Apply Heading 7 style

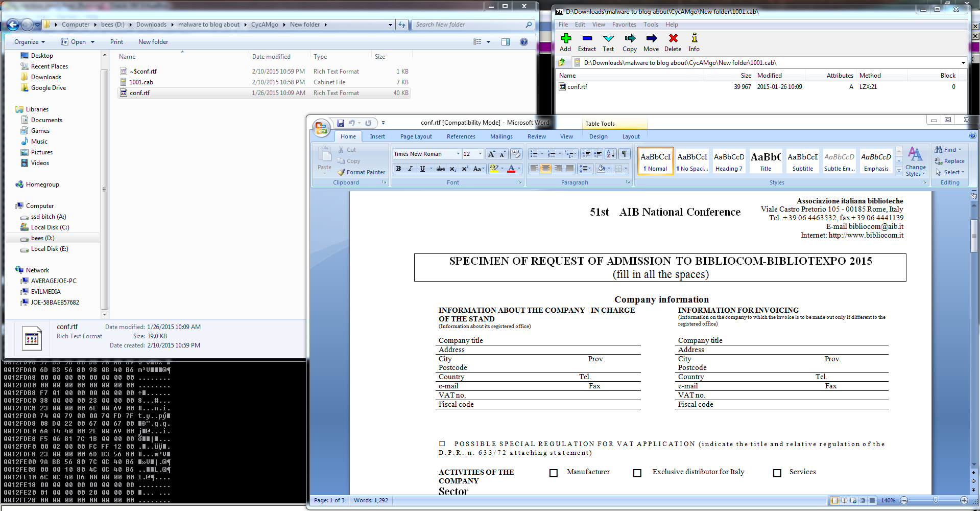click(729, 160)
